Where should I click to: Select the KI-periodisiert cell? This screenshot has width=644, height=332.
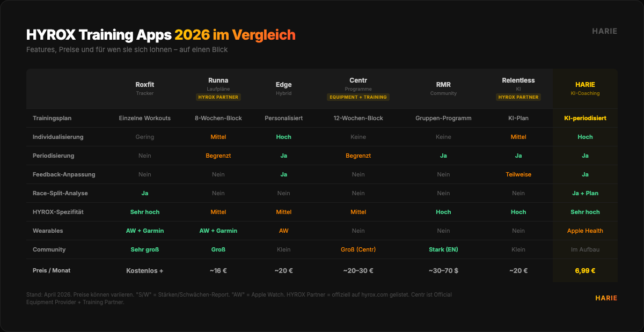tap(585, 118)
